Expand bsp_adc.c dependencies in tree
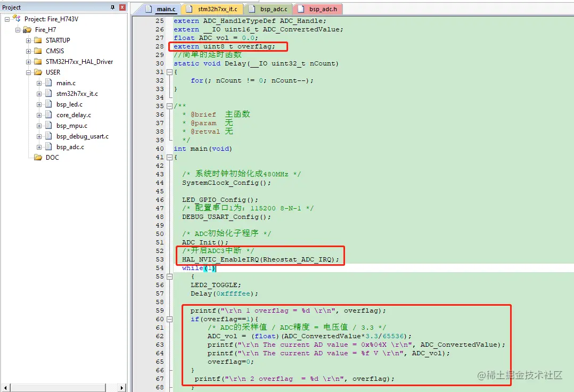Image resolution: width=574 pixels, height=392 pixels. pos(39,147)
